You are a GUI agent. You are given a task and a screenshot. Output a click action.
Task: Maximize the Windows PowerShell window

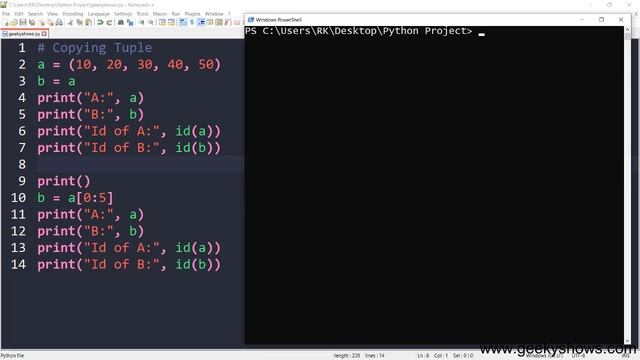coord(601,20)
